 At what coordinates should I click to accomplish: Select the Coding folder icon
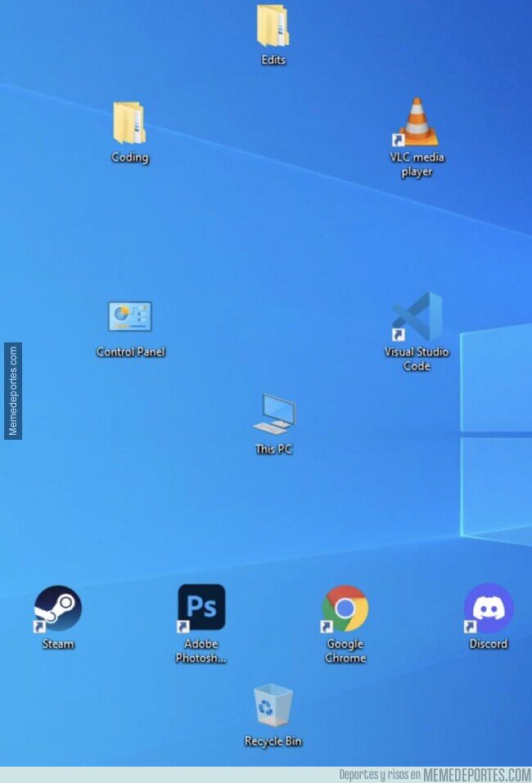[129, 122]
